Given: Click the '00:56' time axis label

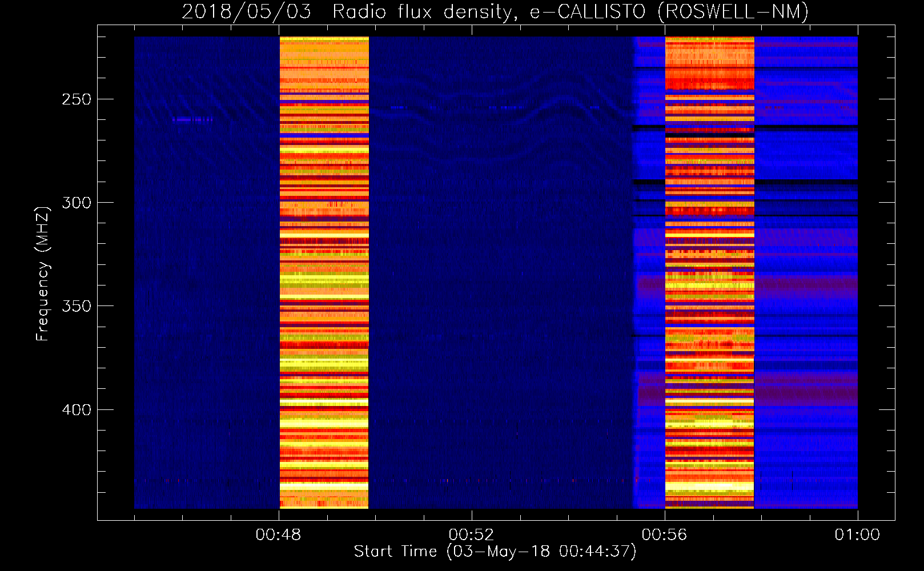Looking at the screenshot, I should click(664, 534).
